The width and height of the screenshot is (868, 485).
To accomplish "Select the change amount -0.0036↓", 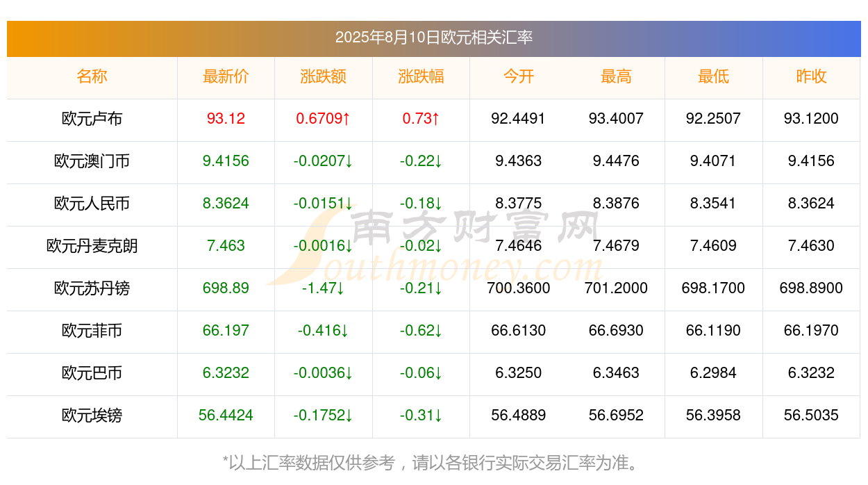I will [324, 373].
